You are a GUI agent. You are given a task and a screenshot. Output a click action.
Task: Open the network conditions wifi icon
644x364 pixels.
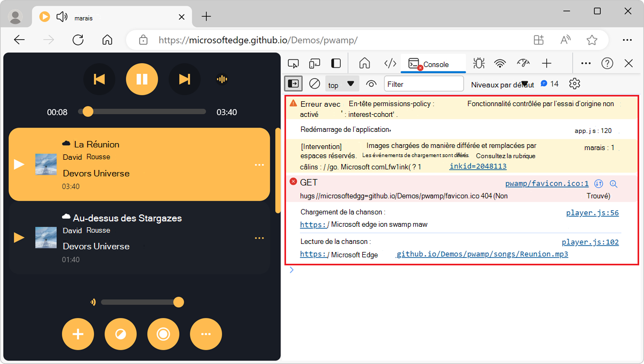(500, 63)
